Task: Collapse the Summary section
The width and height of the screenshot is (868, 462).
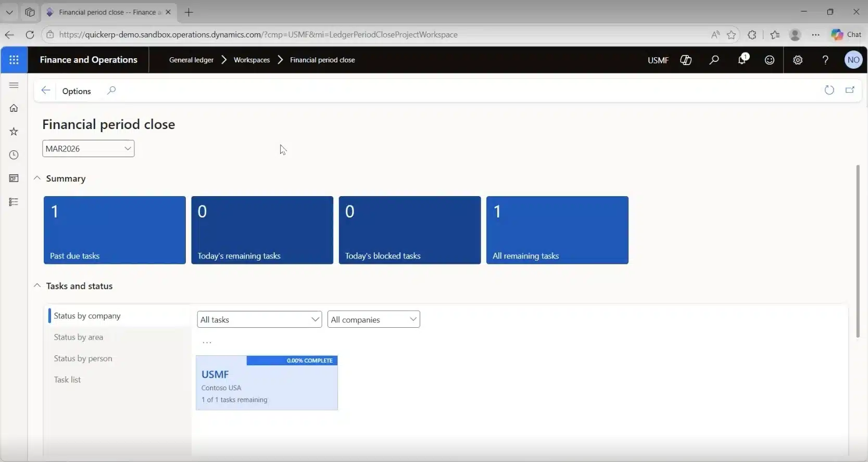Action: 37,178
